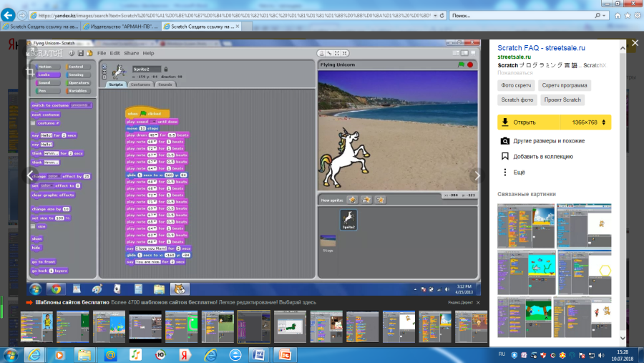Open the taskbar clock showing 15:28
This screenshot has width=644, height=363.
(623, 355)
